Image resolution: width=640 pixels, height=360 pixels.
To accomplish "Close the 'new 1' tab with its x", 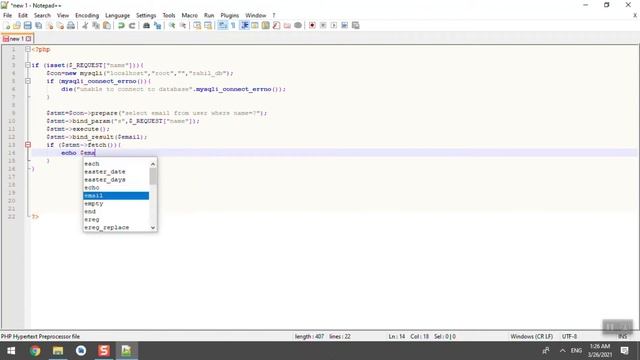I will [x=29, y=39].
